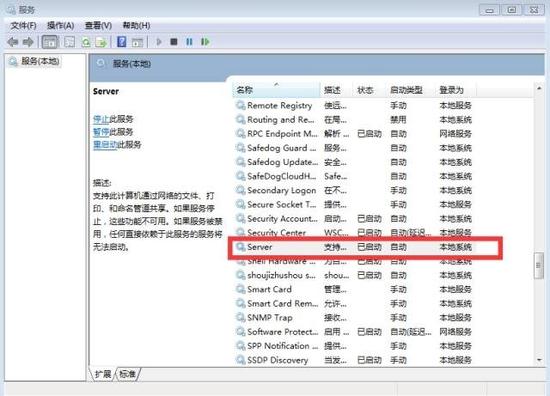Click gear icon beside SNMP Trap
550x396 pixels.
coord(240,317)
